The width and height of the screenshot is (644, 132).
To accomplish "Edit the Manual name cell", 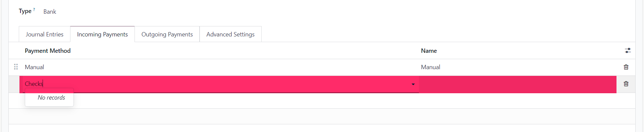I will (x=518, y=67).
